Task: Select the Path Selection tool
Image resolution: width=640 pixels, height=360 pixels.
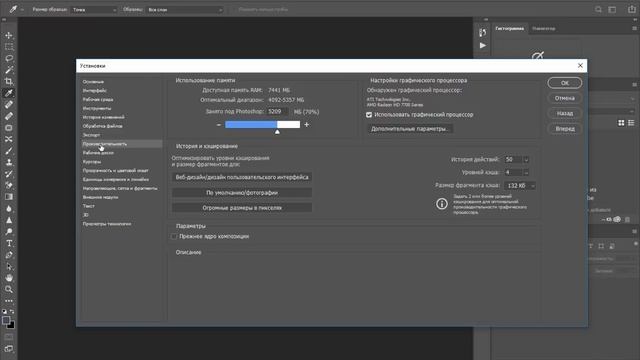Action: click(9, 267)
